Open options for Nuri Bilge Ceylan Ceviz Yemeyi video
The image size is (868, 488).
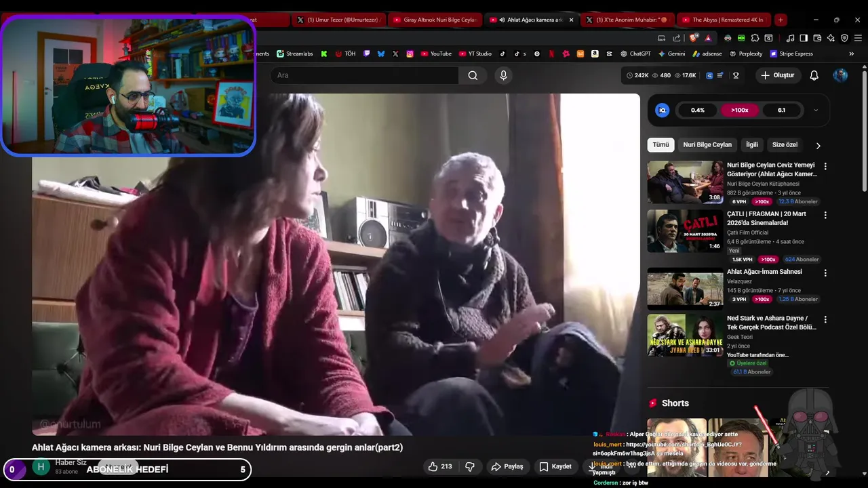(825, 166)
